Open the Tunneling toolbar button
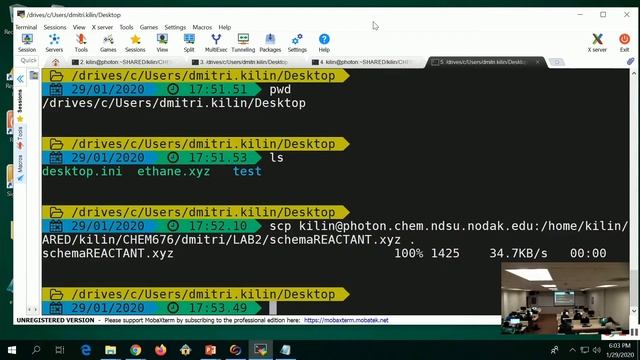Screen dimensions: 640x360 pyautogui.click(x=243, y=43)
